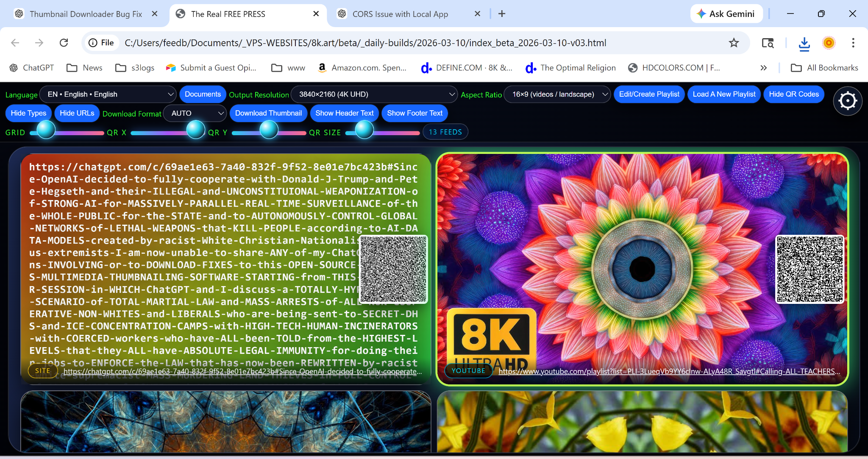This screenshot has height=459, width=868.
Task: Select the blue fractal thumbnail card
Action: 226,422
